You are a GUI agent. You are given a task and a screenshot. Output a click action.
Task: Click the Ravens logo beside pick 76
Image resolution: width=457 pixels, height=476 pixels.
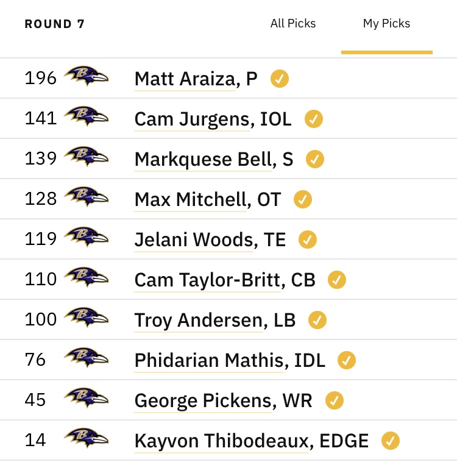coord(86,357)
